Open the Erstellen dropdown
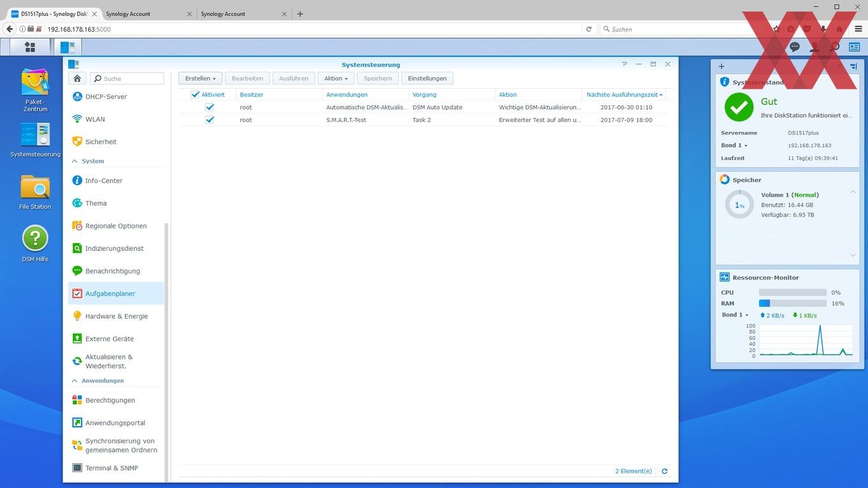868x488 pixels. click(x=200, y=78)
